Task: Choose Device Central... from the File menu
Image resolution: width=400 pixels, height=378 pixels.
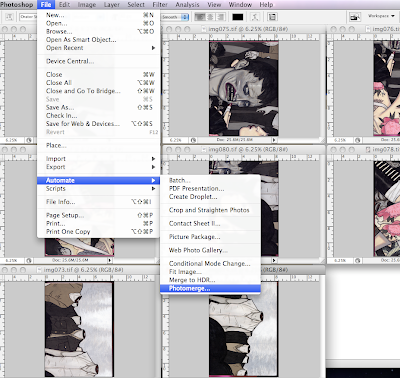Action: tap(98, 61)
